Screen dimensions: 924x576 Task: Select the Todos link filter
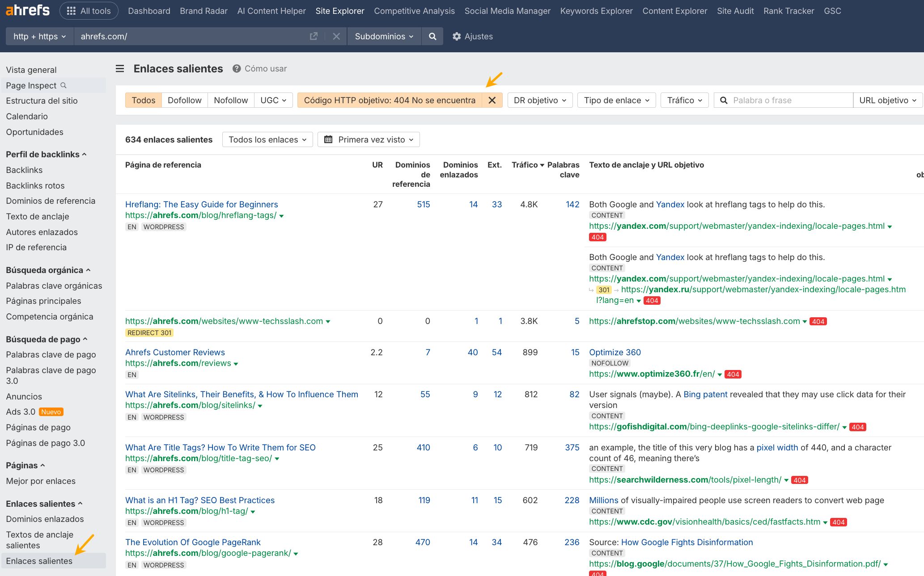[143, 101]
